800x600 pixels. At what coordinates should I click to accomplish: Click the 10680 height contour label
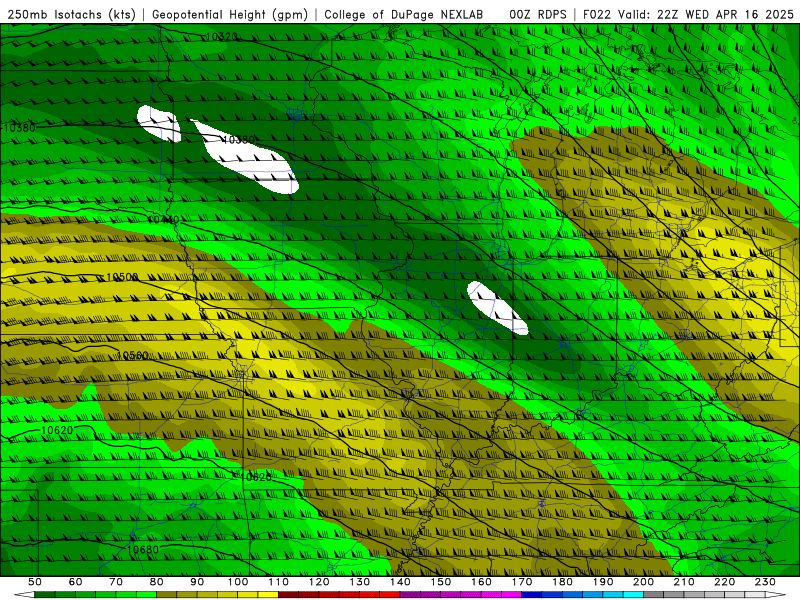pos(143,549)
